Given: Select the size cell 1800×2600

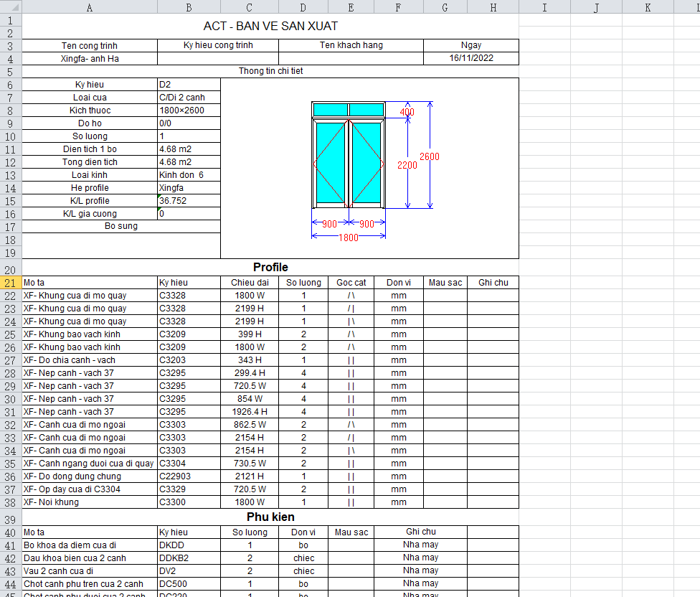Looking at the screenshot, I should point(189,111).
